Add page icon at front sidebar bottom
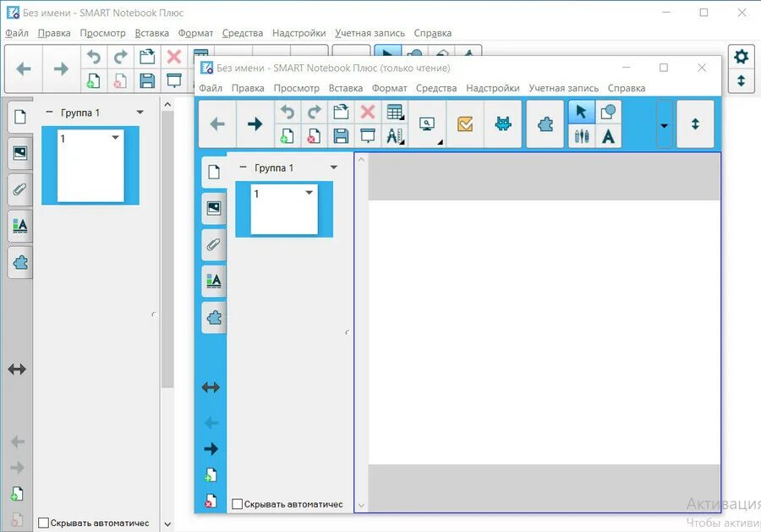This screenshot has width=761, height=532. click(211, 474)
